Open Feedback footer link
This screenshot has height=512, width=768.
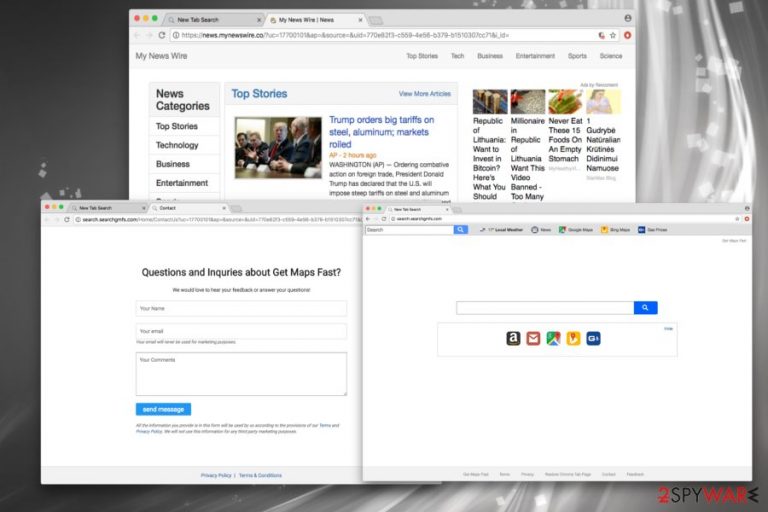635,474
